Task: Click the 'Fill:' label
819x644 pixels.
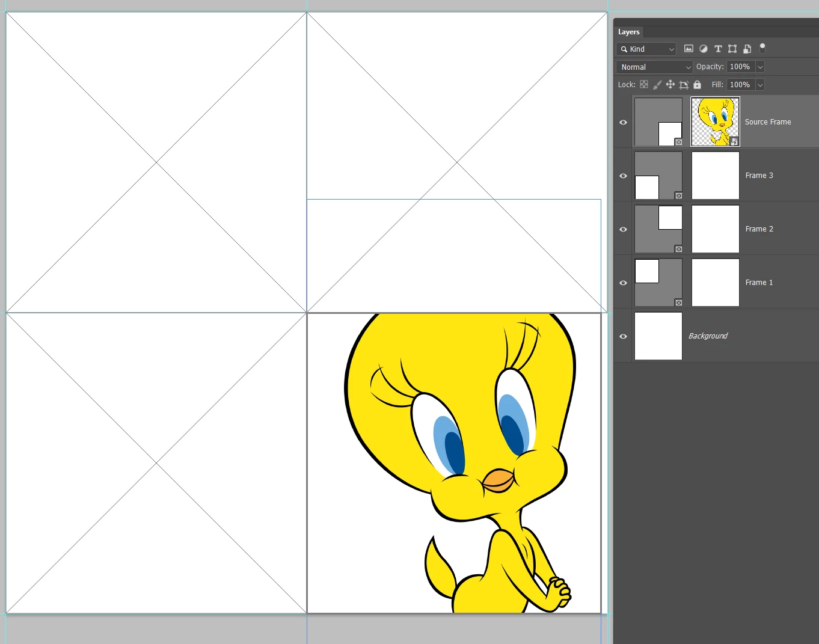Action: [717, 85]
